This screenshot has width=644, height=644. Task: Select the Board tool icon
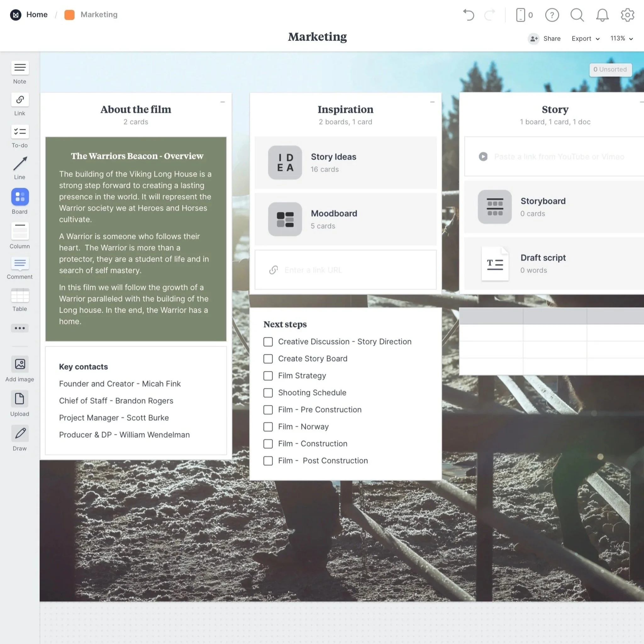click(x=20, y=197)
